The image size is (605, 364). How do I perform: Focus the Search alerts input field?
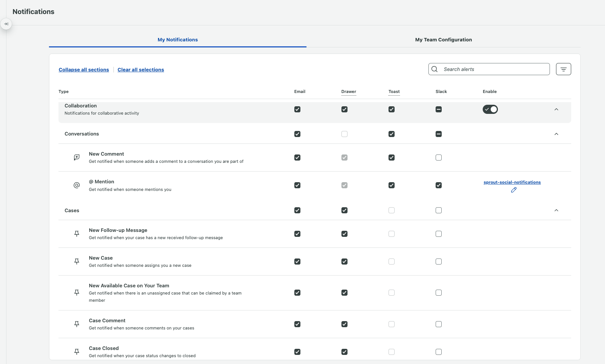pos(489,69)
